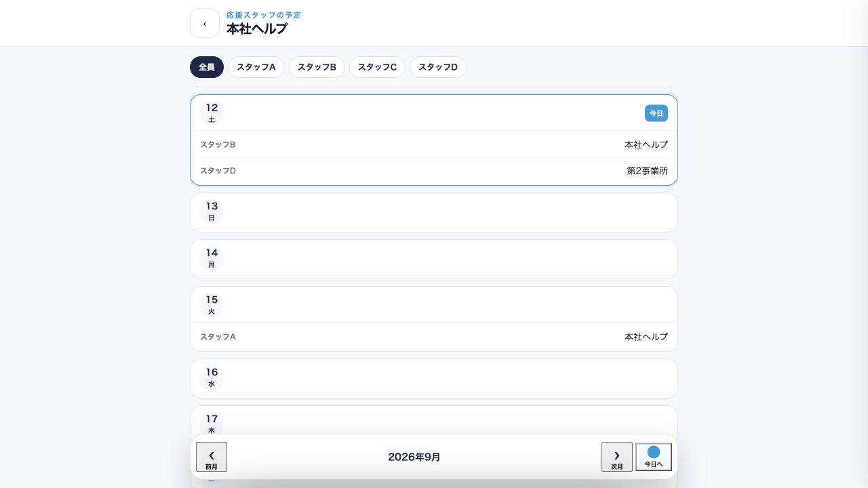The height and width of the screenshot is (488, 868).
Task: Open the day 13 日 card
Action: pos(434,212)
